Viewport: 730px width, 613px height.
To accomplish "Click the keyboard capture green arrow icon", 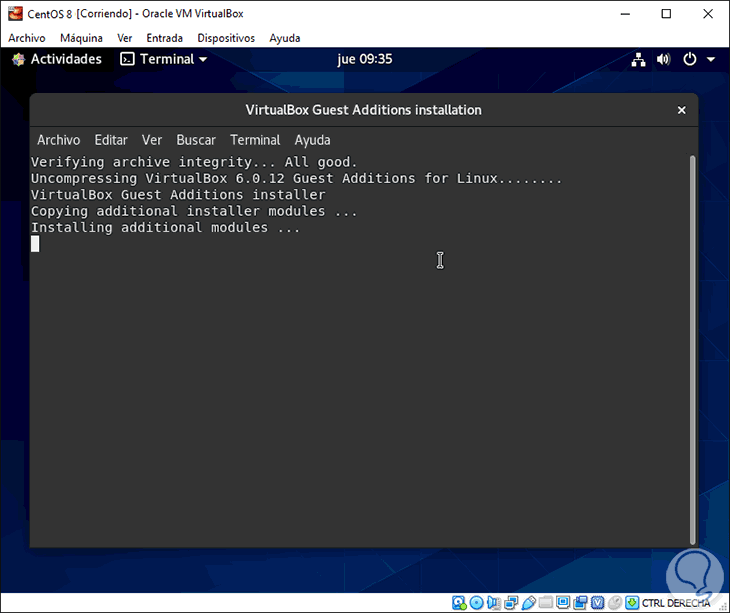I will pyautogui.click(x=632, y=603).
